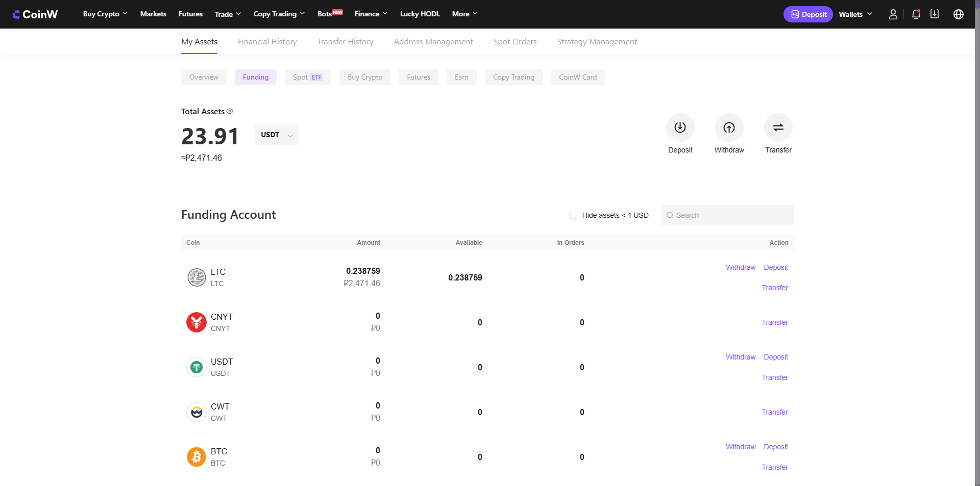Expand the Copy Trading top menu
The image size is (980, 486).
tap(279, 14)
